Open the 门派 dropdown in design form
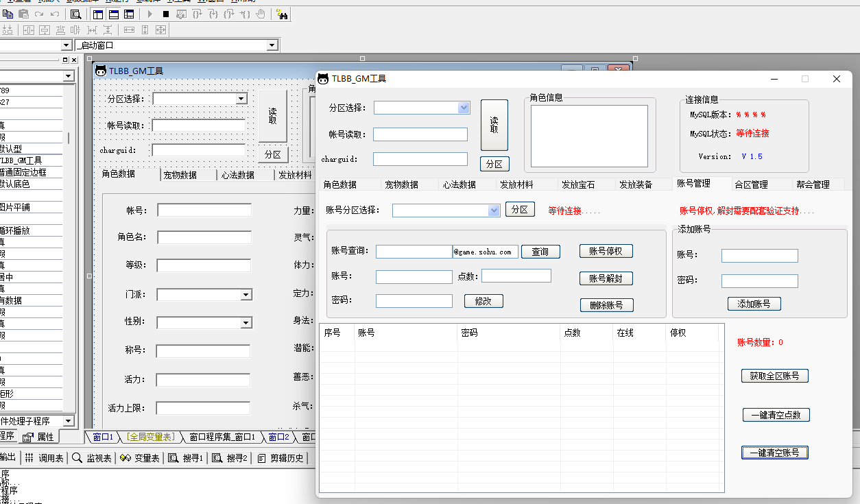This screenshot has width=860, height=504. click(x=246, y=295)
